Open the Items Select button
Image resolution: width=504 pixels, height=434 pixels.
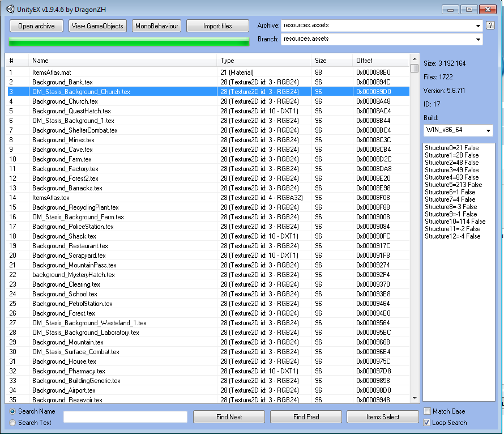[382, 417]
